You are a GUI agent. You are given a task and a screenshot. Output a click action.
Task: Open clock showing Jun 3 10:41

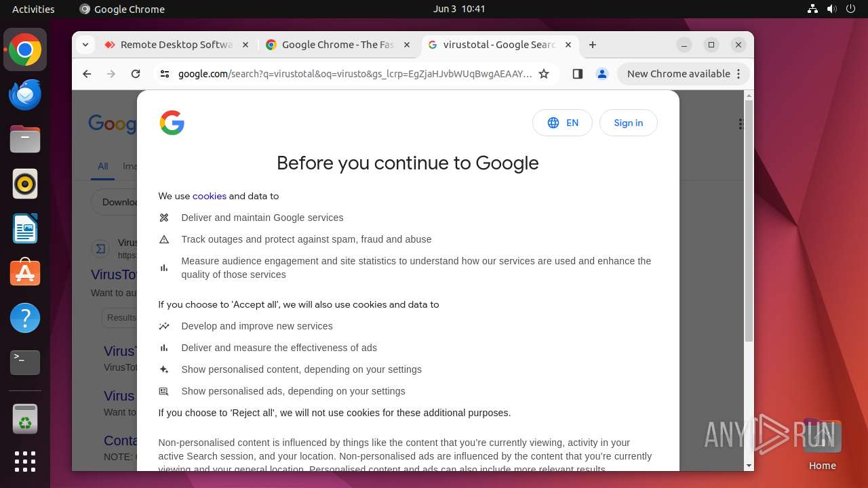pos(459,9)
